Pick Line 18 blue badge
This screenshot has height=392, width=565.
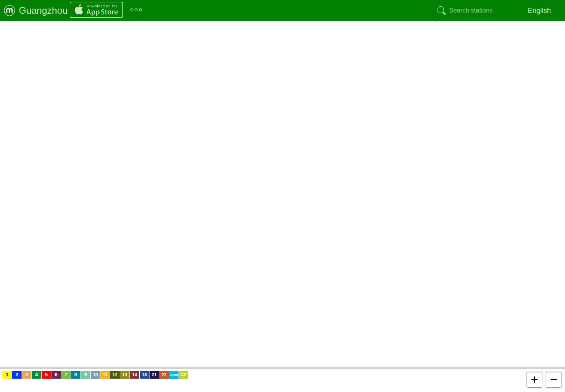144,375
